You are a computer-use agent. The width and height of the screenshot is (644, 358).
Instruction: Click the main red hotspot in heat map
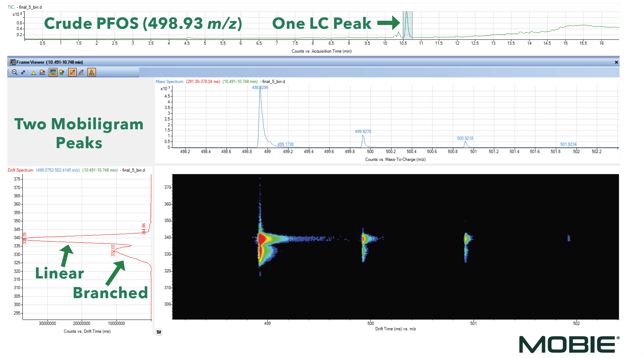[262, 239]
